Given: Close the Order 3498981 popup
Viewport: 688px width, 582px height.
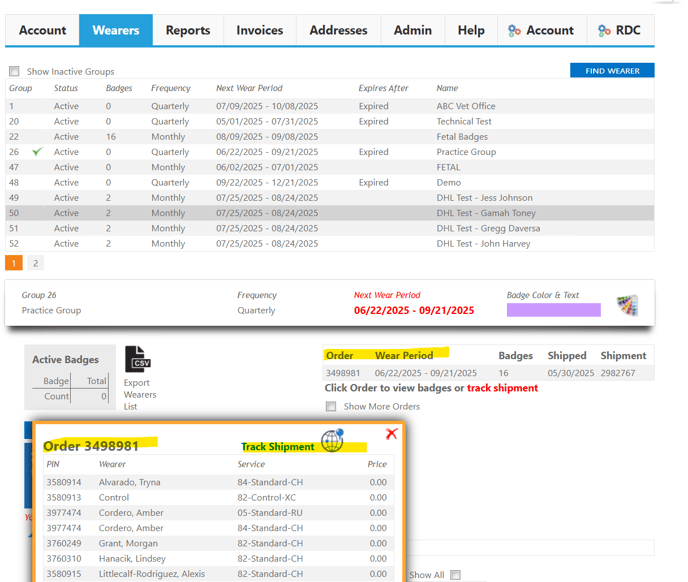Looking at the screenshot, I should [x=391, y=434].
